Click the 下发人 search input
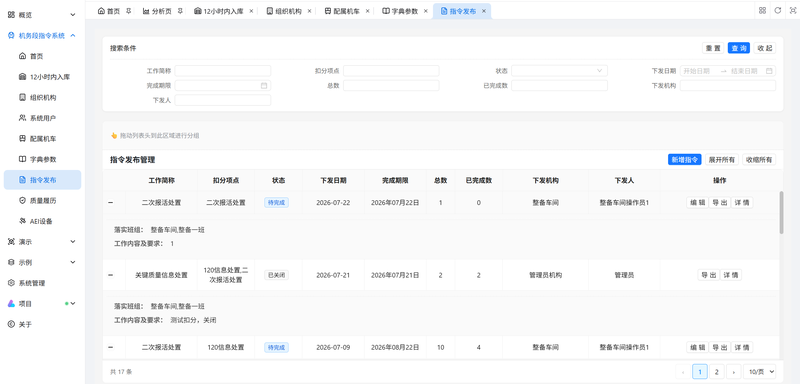Viewport: 800px width, 384px height. (x=223, y=100)
